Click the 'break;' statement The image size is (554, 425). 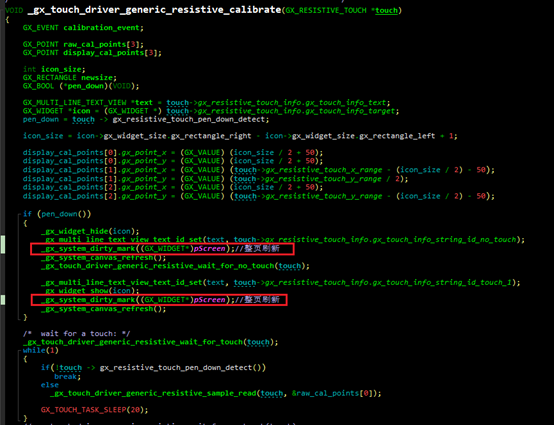point(67,377)
